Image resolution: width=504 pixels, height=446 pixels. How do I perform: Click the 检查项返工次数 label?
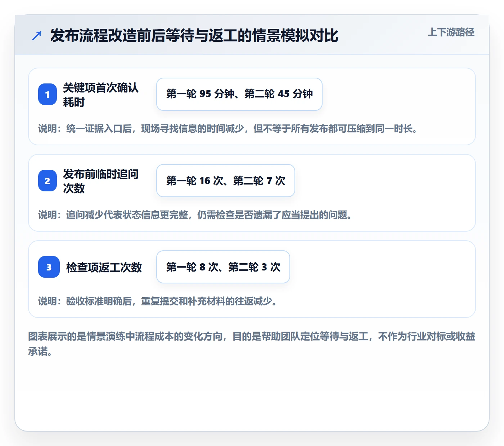pyautogui.click(x=104, y=267)
